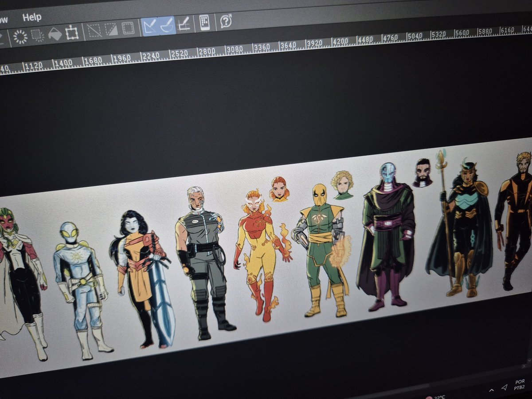This screenshot has height=399, width=532.
Task: Click the caped figure holding a golden staff
Action: coord(459,224)
